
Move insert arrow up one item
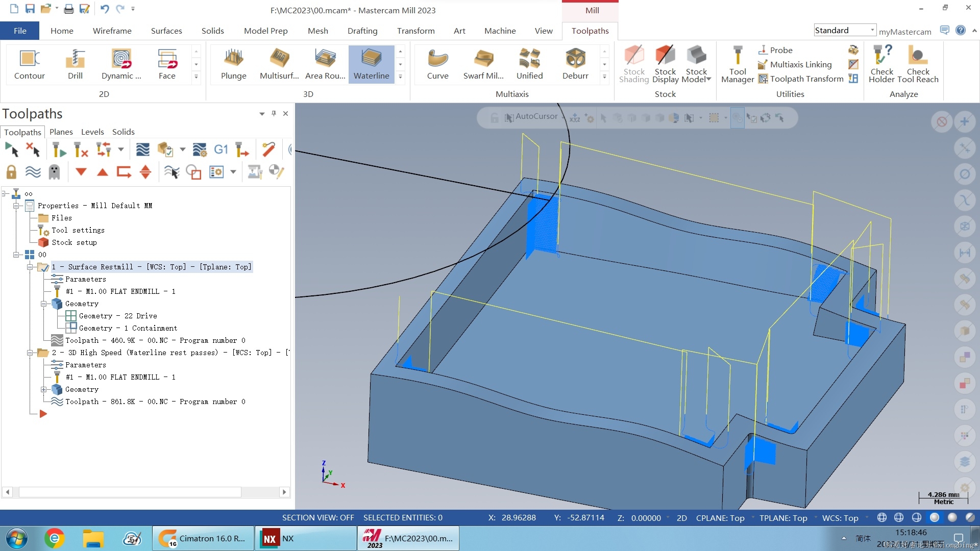[x=103, y=172]
